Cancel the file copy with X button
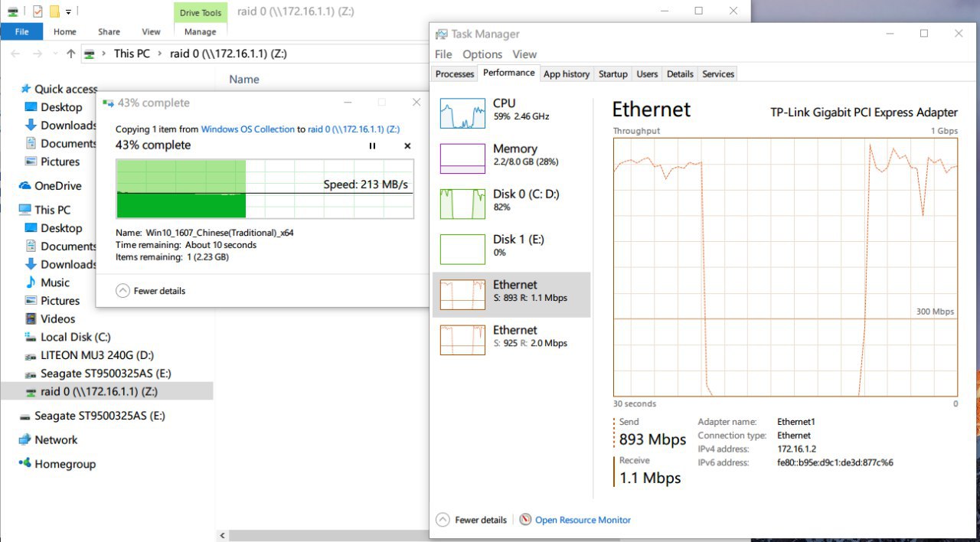980x542 pixels. coord(407,145)
